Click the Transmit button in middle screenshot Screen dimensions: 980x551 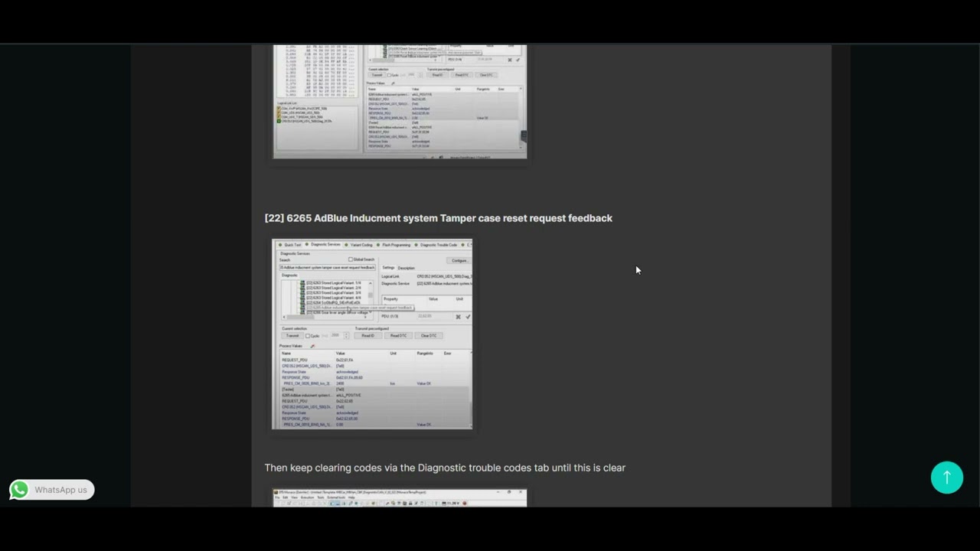(292, 336)
